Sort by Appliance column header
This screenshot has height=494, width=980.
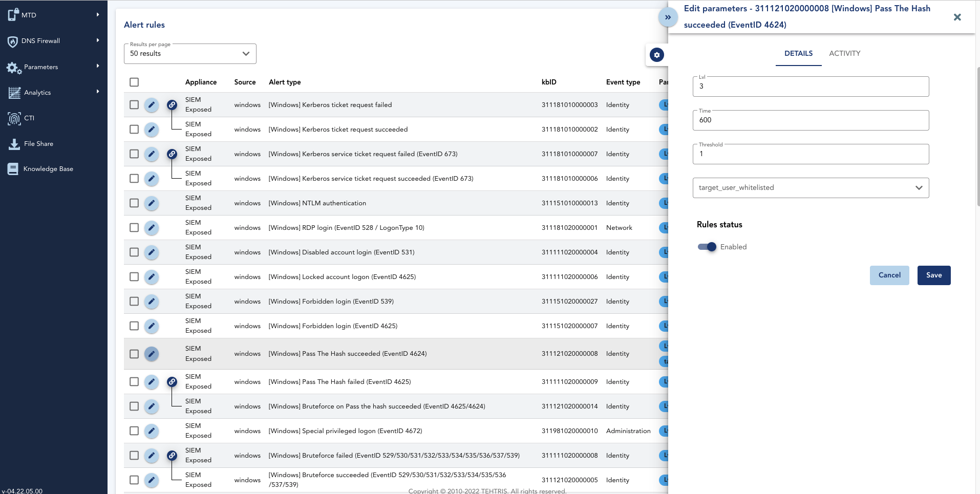tap(201, 82)
